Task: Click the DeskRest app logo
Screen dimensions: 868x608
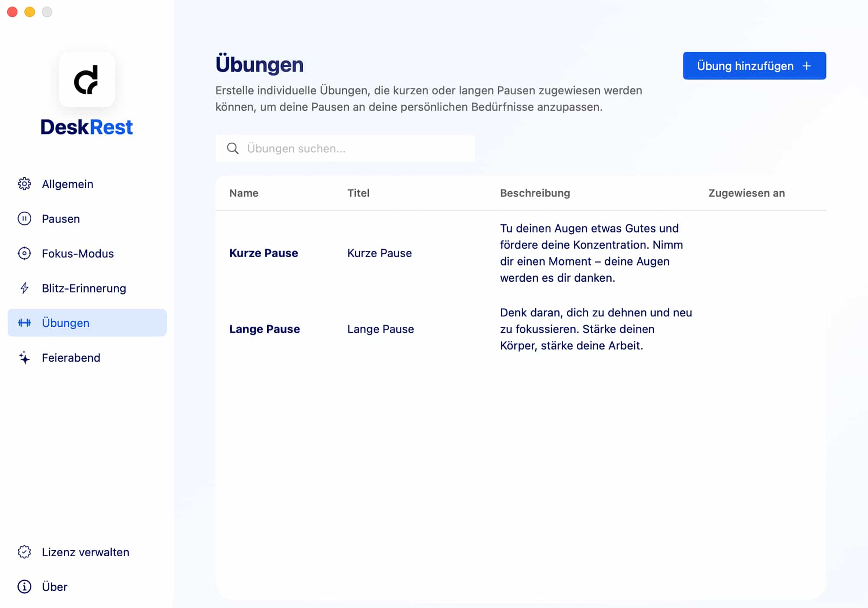Action: 87,80
